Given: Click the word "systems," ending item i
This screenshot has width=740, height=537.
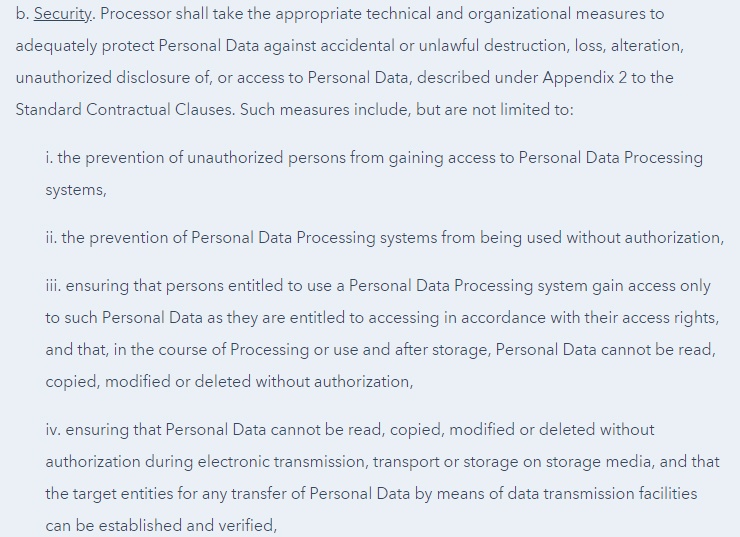Looking at the screenshot, I should click(x=75, y=190).
